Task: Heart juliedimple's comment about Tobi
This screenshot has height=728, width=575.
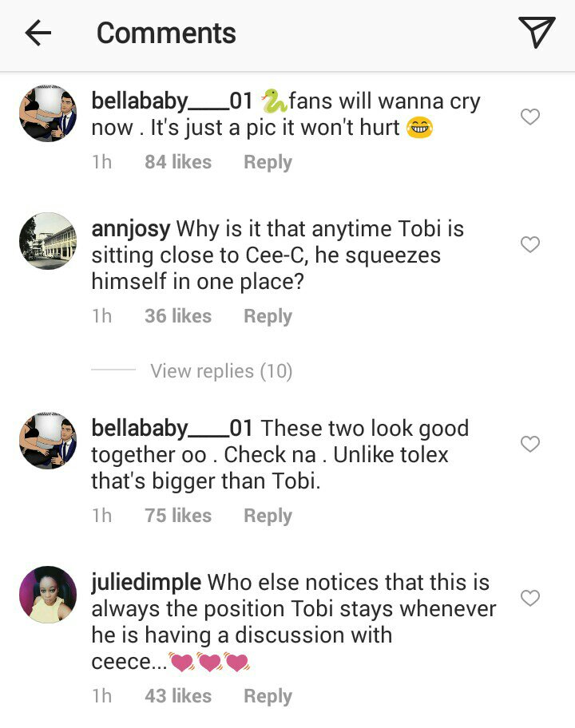Action: 530,598
